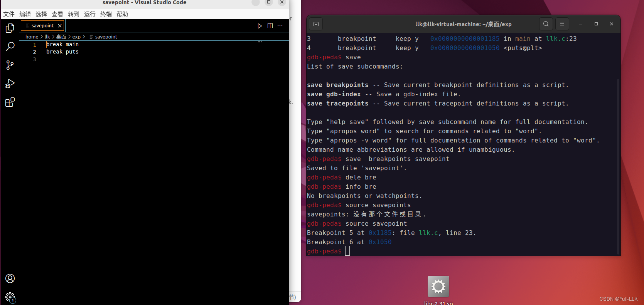Split the editor to the right
Viewport: 644px width, 305px height.
[270, 26]
